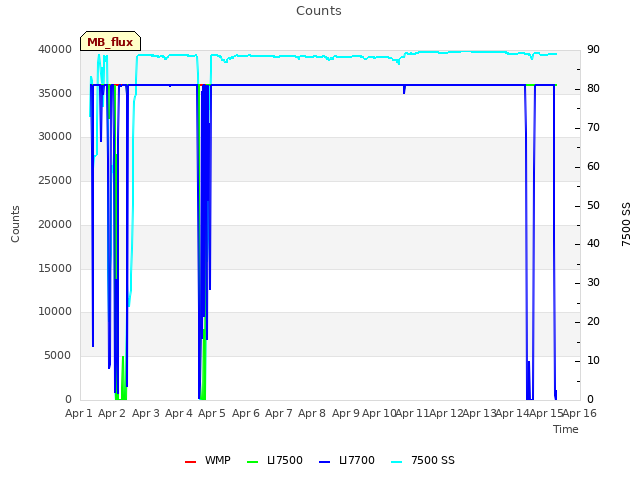Click the 70 right axis value
This screenshot has width=640, height=480.
click(x=593, y=128)
